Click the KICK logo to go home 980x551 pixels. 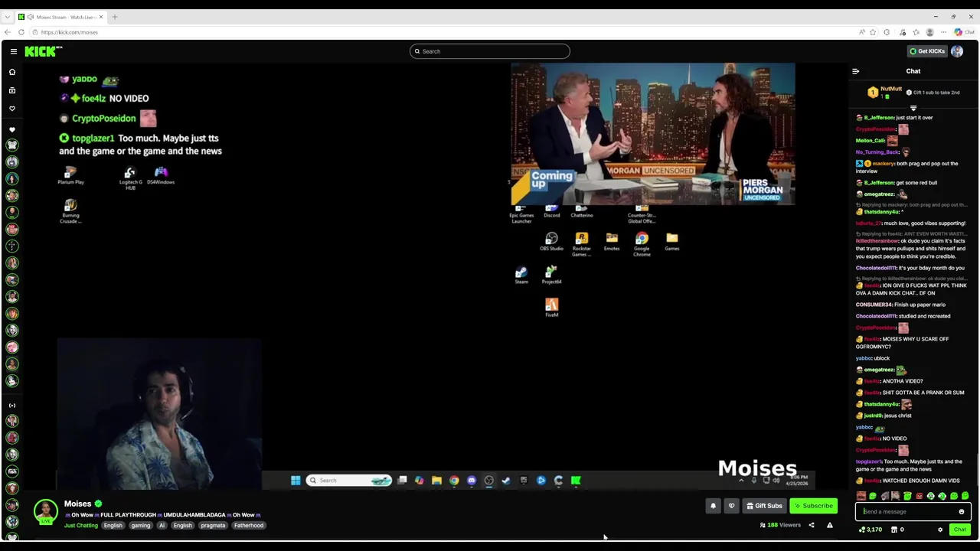point(43,51)
